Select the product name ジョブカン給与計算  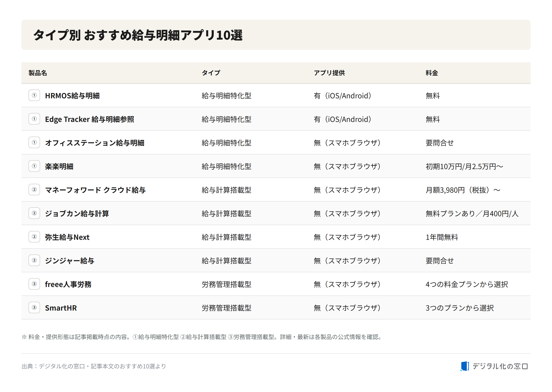tap(77, 214)
